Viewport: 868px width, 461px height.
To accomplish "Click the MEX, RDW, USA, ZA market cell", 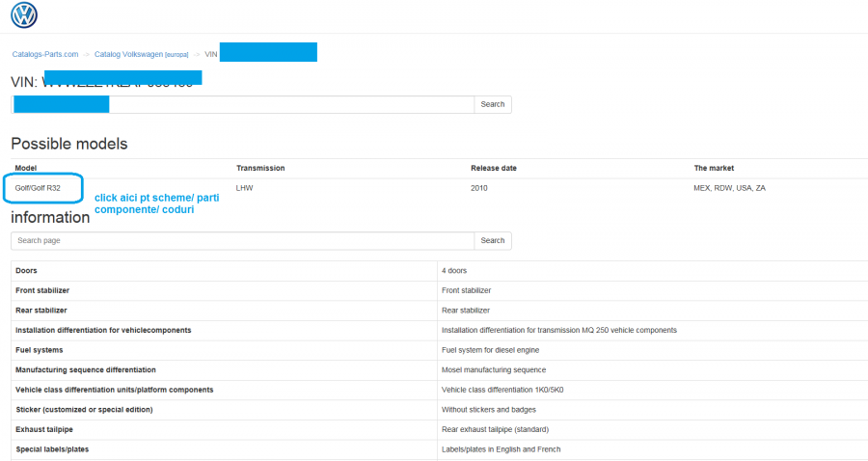I will point(730,188).
